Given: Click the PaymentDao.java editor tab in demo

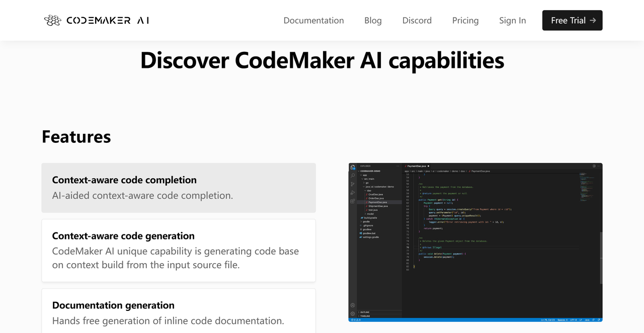Looking at the screenshot, I should (416, 166).
